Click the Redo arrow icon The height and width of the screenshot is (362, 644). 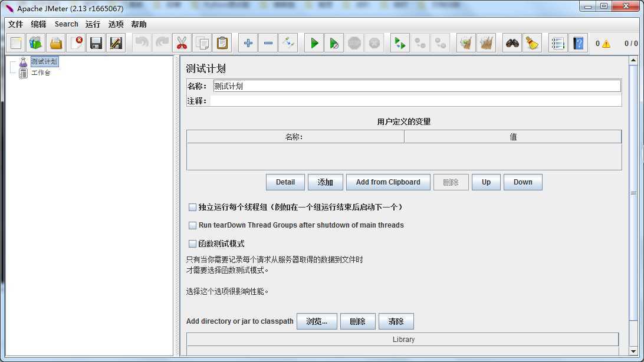tap(162, 42)
